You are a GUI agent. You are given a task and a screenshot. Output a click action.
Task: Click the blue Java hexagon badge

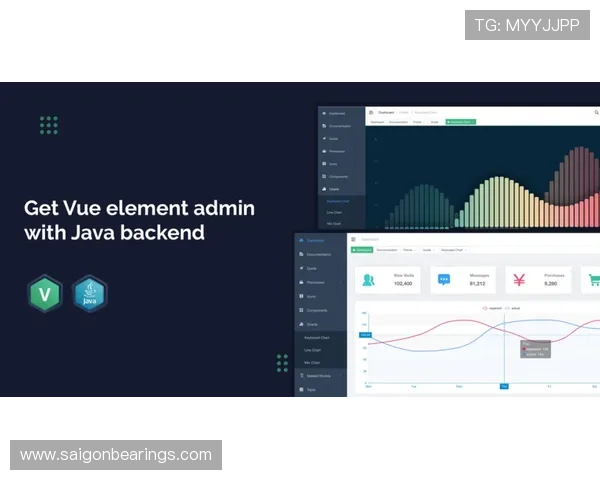click(x=90, y=294)
